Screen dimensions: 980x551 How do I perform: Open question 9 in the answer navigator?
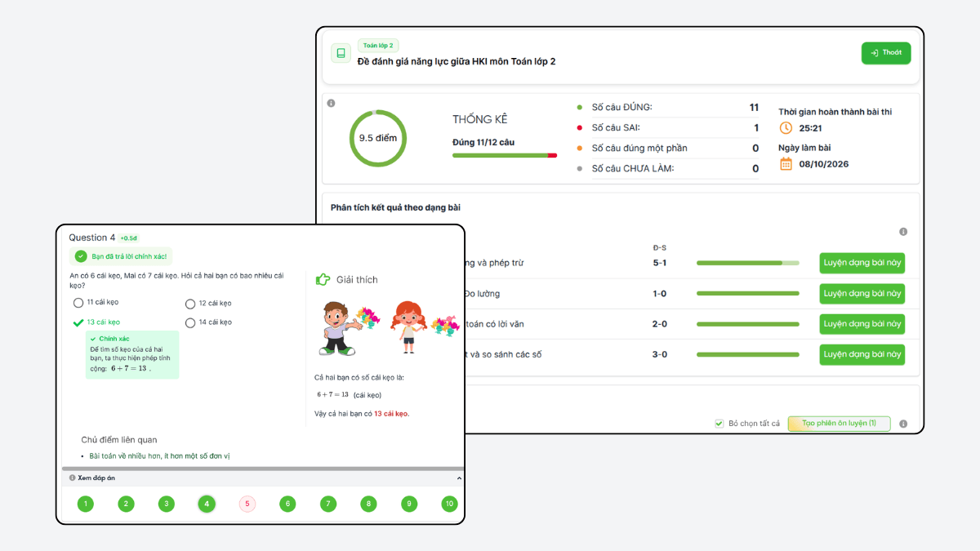click(x=409, y=504)
